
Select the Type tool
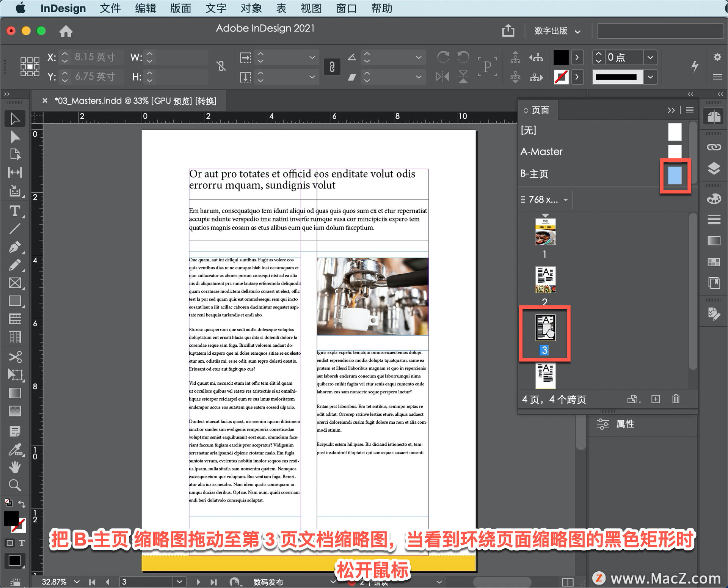pos(15,211)
